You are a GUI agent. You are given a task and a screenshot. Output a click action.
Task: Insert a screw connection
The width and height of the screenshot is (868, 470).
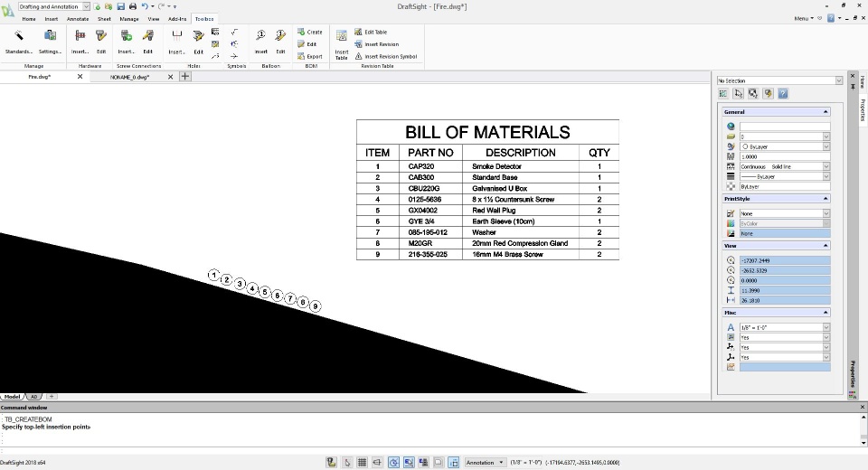point(126,42)
